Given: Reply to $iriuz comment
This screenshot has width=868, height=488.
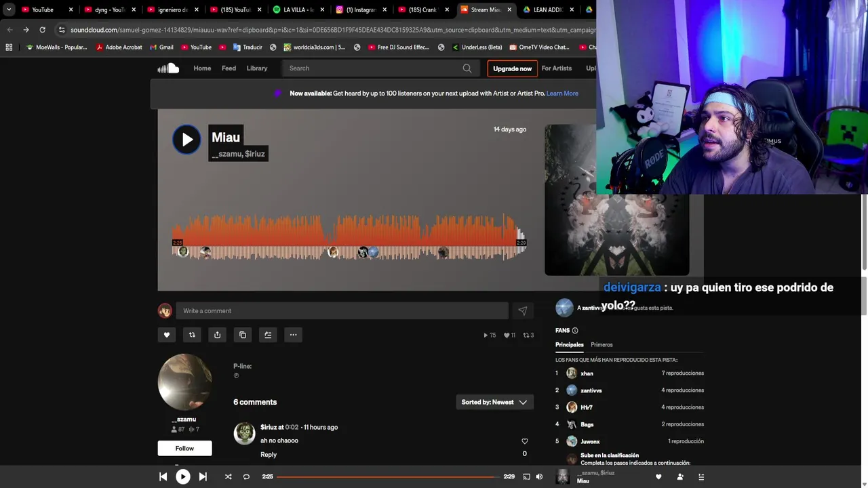Looking at the screenshot, I should pyautogui.click(x=269, y=455).
